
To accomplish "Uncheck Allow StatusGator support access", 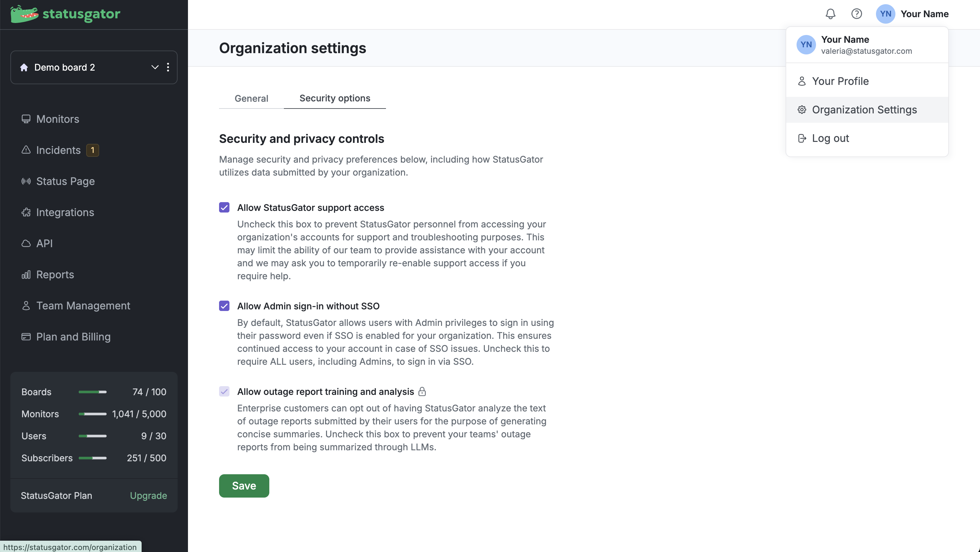I will pos(224,208).
